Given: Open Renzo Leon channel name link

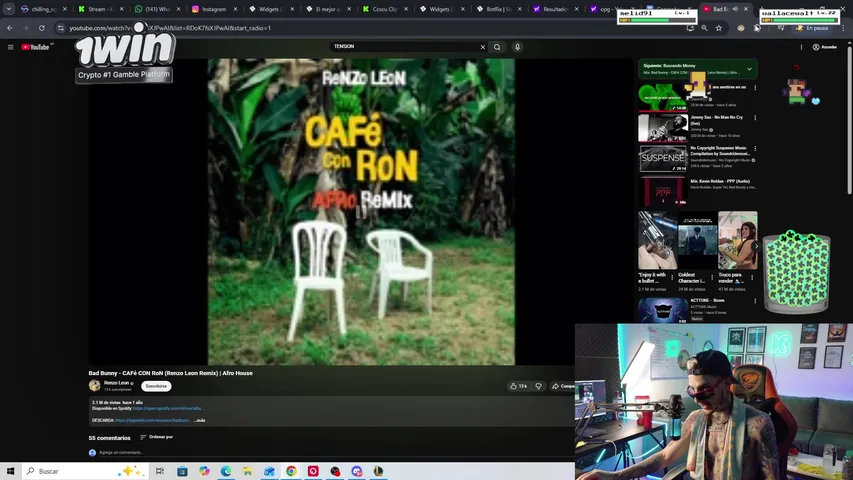Looking at the screenshot, I should tap(116, 383).
